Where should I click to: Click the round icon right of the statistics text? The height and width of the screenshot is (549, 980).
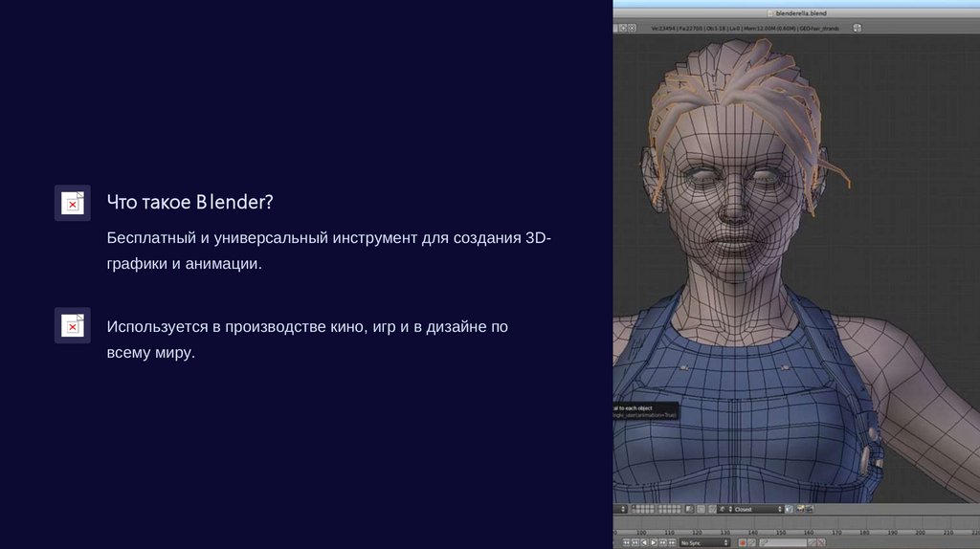(x=857, y=28)
